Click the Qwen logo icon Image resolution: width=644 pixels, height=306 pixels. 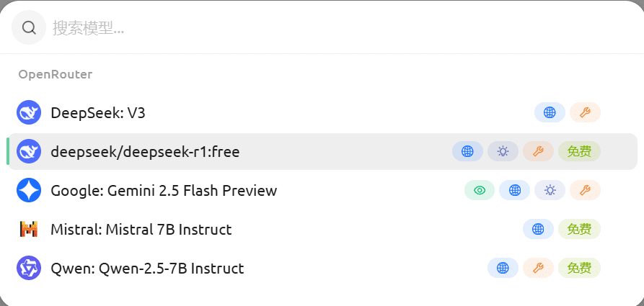point(29,269)
